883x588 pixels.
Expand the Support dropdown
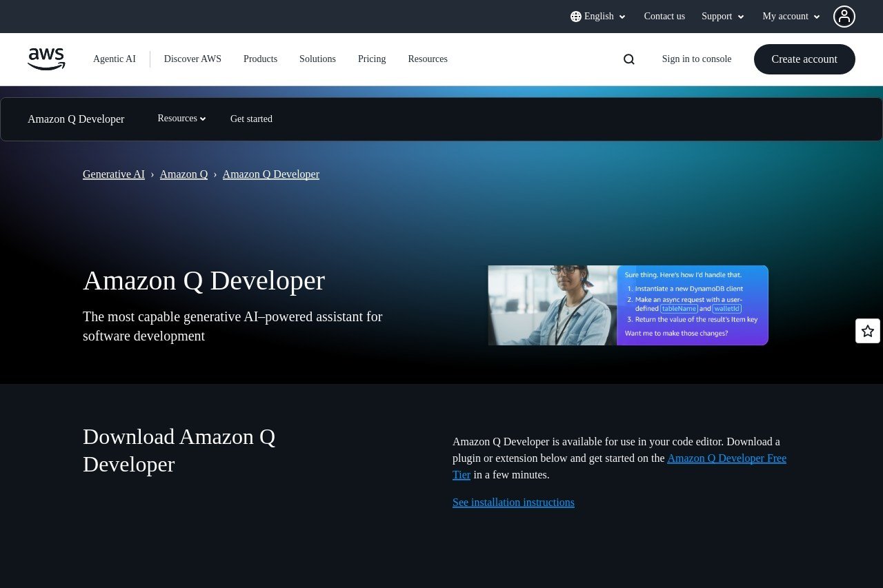[723, 17]
